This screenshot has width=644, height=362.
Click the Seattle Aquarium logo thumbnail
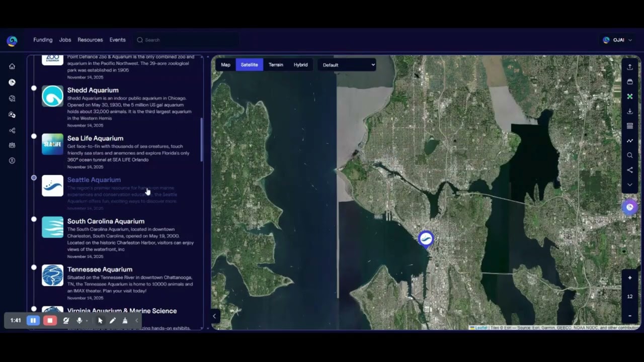point(52,186)
